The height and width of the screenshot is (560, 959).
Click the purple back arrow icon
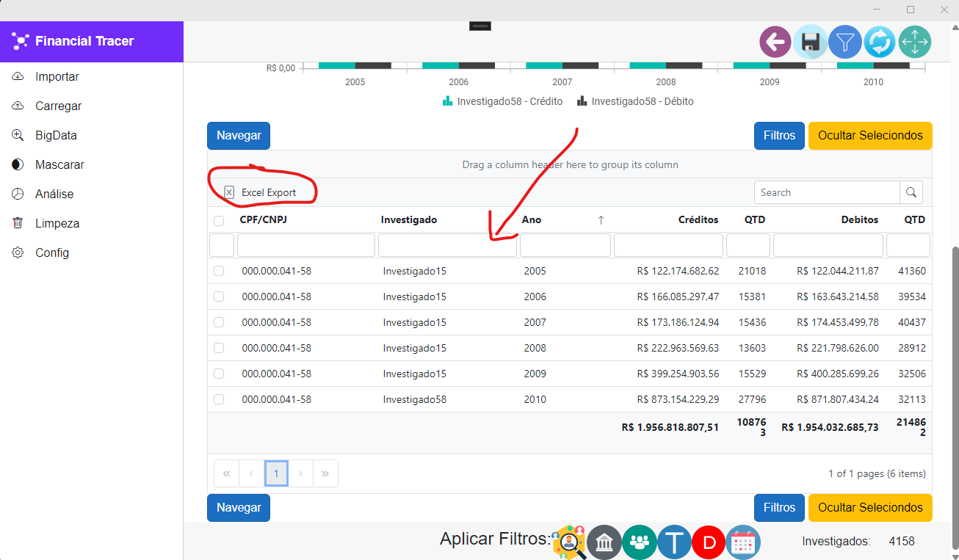click(x=775, y=42)
